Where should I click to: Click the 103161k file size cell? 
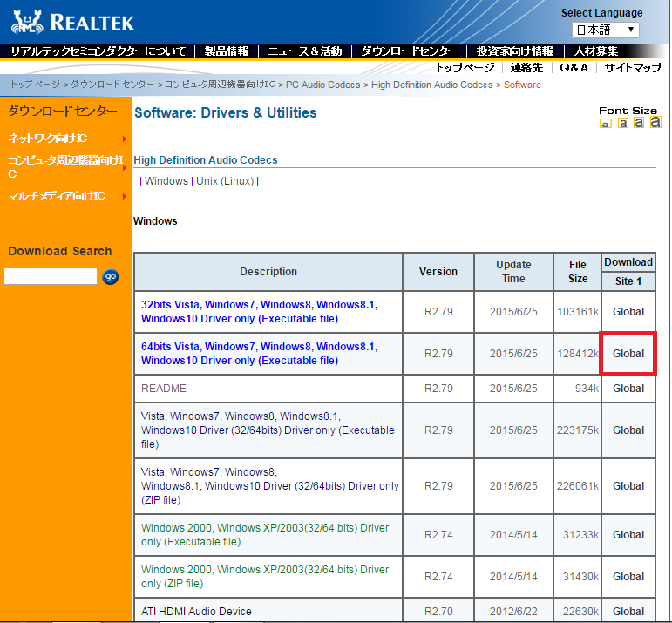coord(578,312)
